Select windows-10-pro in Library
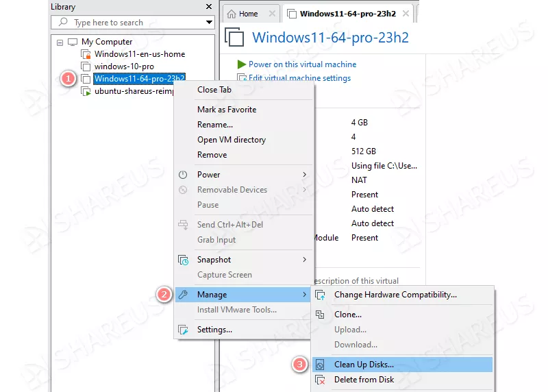The image size is (548, 392). [124, 66]
